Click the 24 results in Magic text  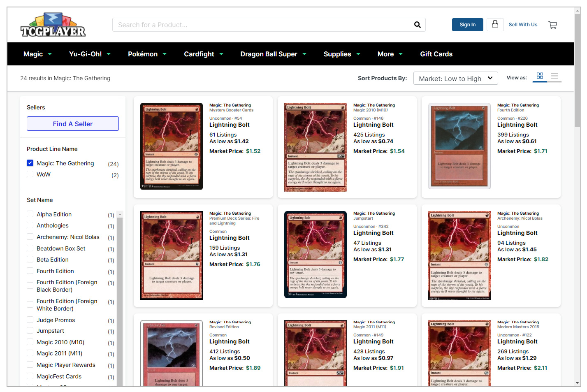(65, 78)
